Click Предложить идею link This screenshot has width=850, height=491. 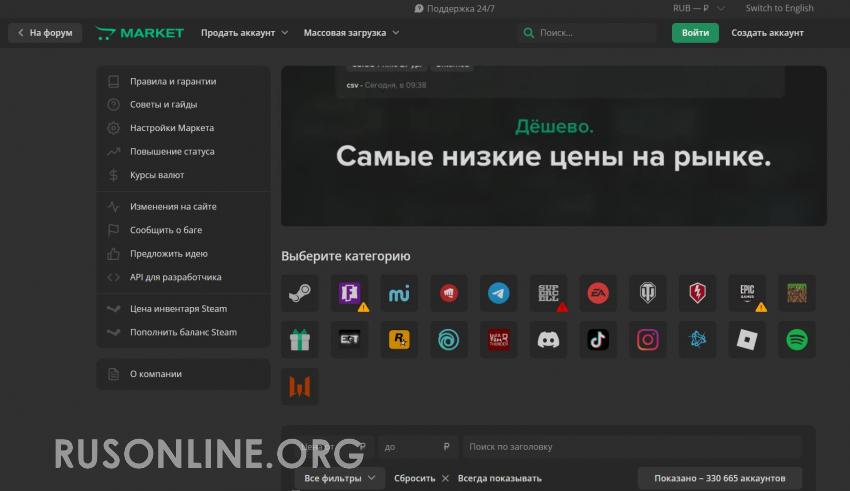pyautogui.click(x=183, y=254)
